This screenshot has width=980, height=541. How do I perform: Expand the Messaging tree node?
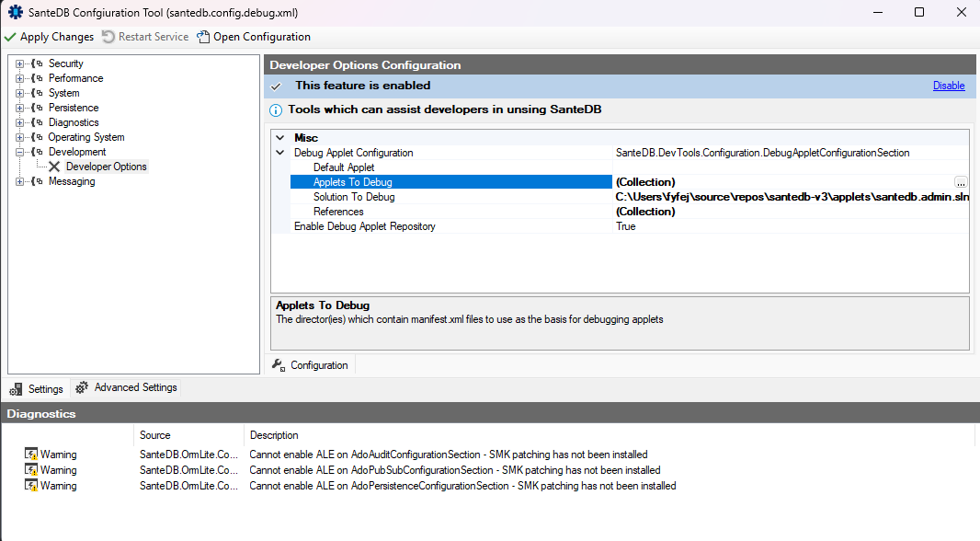pos(20,181)
